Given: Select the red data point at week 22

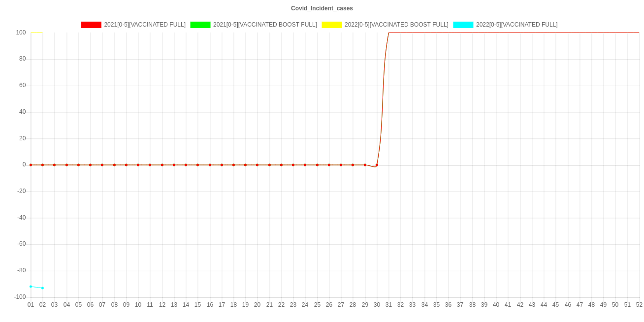Looking at the screenshot, I should point(281,165).
